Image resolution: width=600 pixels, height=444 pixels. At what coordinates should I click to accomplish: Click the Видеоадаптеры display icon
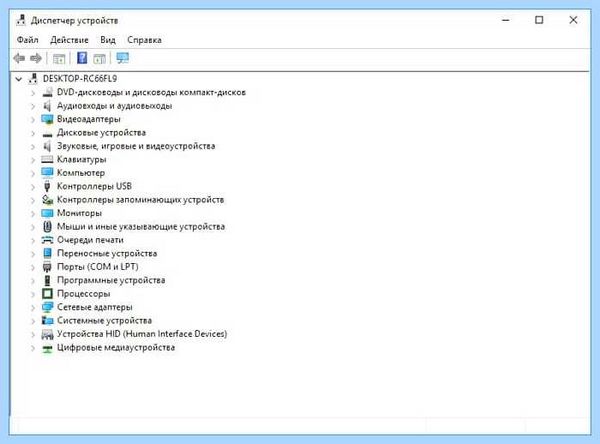click(x=47, y=119)
